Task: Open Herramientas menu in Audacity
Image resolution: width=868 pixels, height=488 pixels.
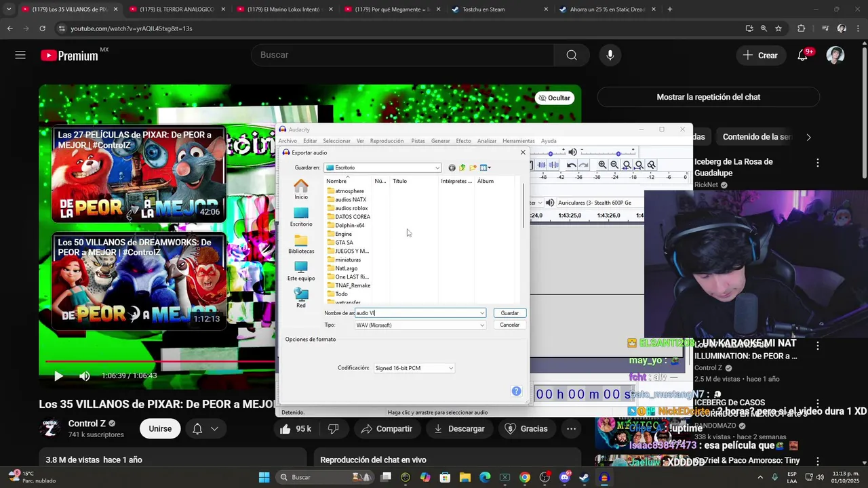Action: tap(519, 141)
